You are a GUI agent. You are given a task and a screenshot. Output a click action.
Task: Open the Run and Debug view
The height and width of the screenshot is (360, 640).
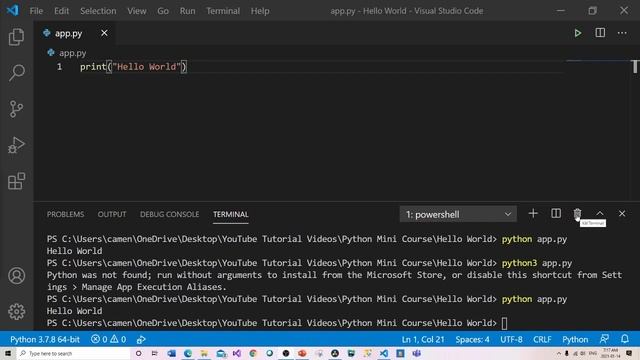[16, 145]
